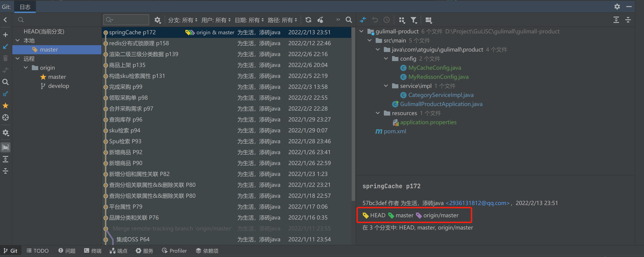The width and height of the screenshot is (644, 257).
Task: Hide the Git tool window with minimize icon
Action: [x=629, y=7]
